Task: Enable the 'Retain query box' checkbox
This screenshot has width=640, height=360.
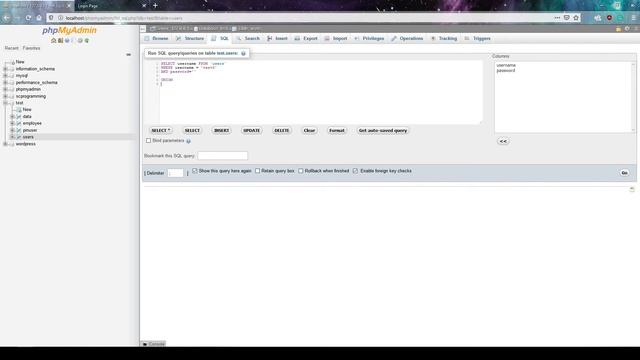Action: coord(258,171)
